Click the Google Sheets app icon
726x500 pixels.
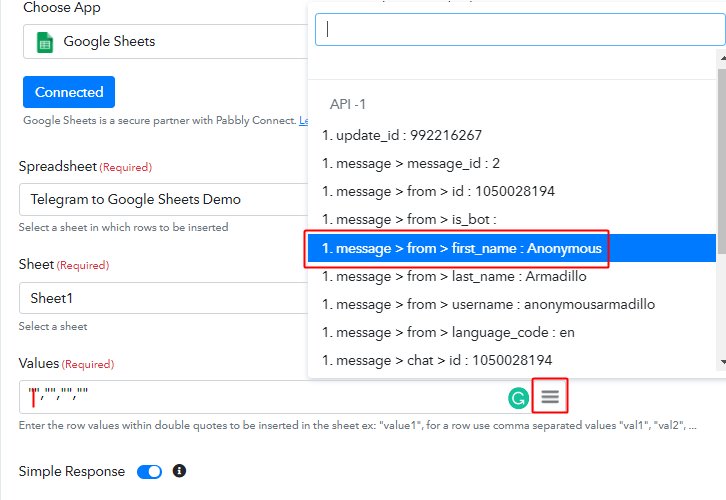pos(45,42)
